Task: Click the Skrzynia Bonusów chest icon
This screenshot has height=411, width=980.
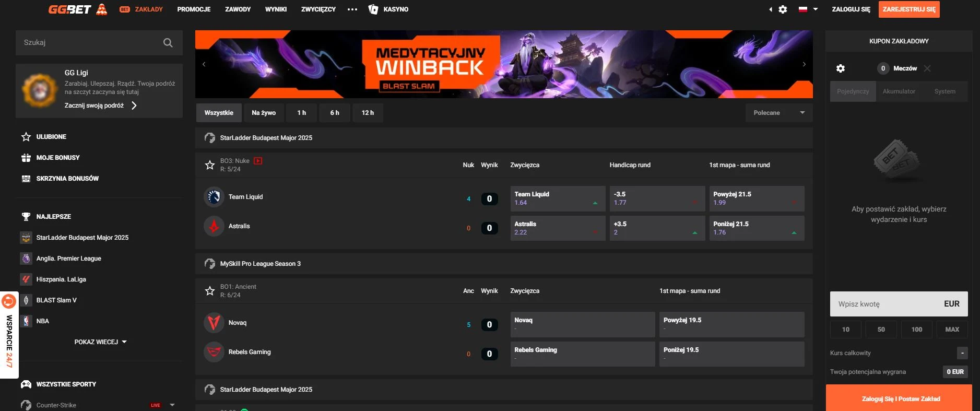Action: pos(26,179)
